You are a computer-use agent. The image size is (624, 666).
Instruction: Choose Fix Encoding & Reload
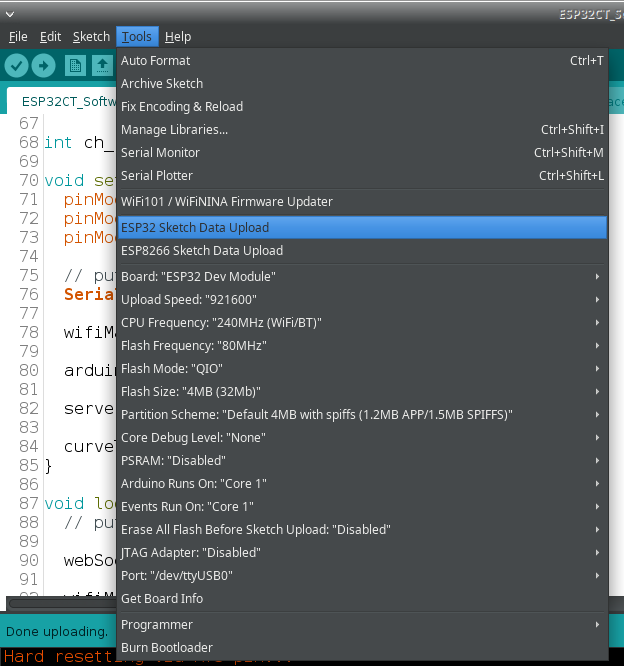click(x=361, y=107)
